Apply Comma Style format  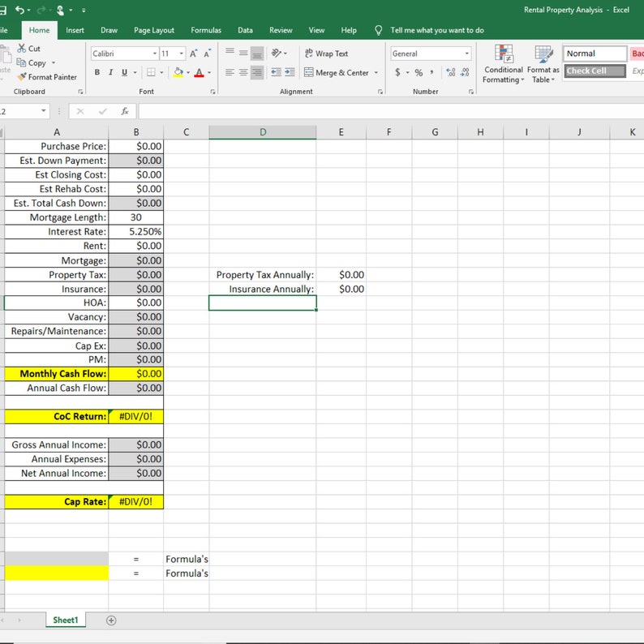point(431,72)
